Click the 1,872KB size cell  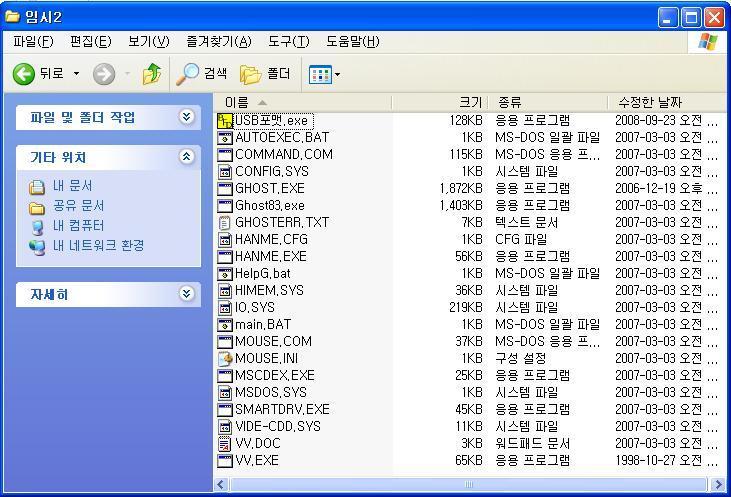pos(461,188)
